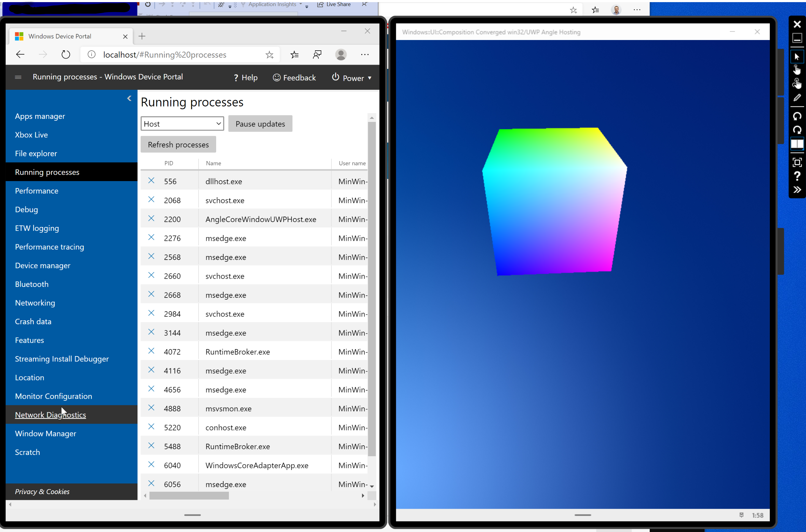Collapse the Device Portal sidebar
Image resolution: width=806 pixels, height=532 pixels.
pyautogui.click(x=129, y=98)
